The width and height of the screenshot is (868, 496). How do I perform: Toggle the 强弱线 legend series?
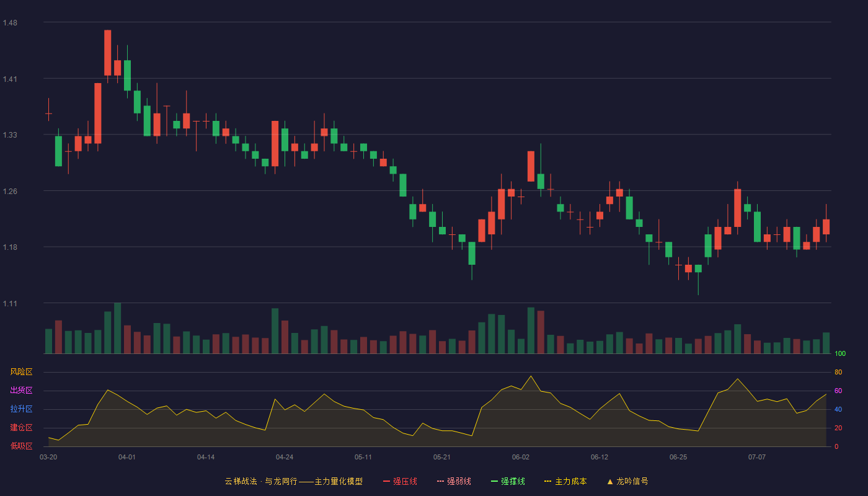click(454, 481)
